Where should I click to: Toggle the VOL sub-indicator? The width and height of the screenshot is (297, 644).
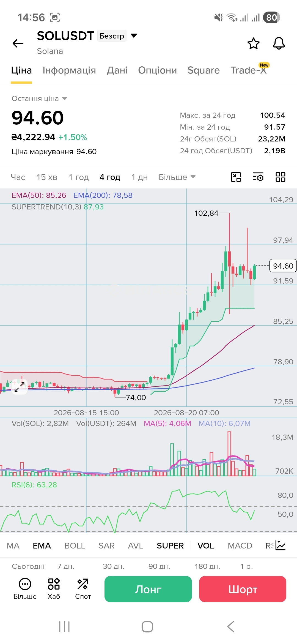coord(206,545)
